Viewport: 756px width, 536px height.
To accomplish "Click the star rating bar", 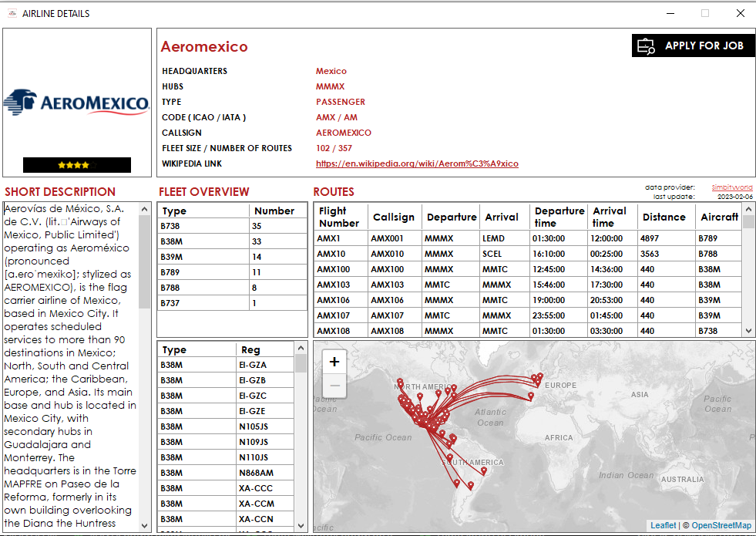I will [76, 165].
